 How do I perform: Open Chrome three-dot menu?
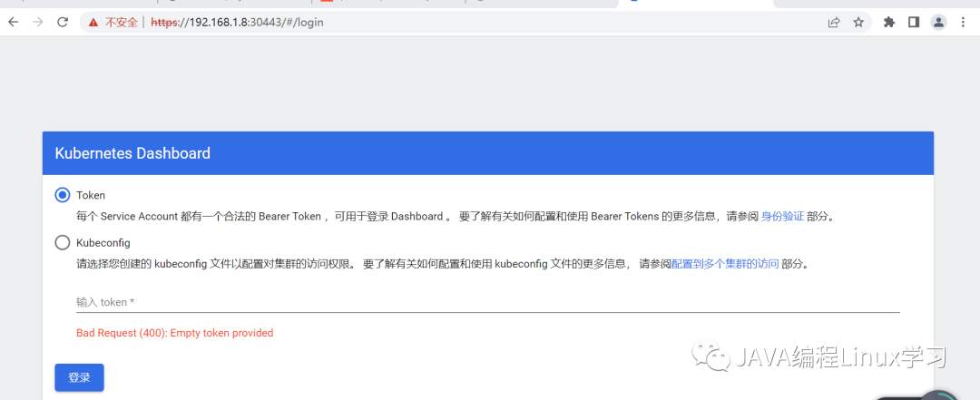pyautogui.click(x=963, y=23)
